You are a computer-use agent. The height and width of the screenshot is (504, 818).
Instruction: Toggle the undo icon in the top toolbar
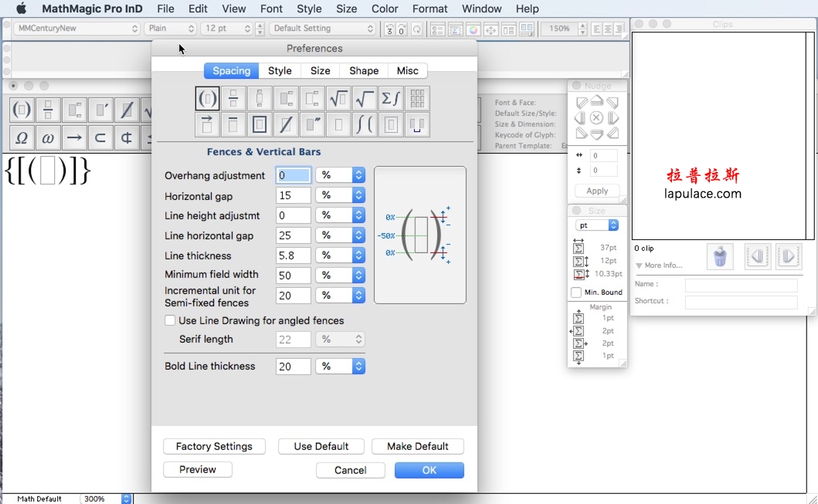tap(389, 29)
